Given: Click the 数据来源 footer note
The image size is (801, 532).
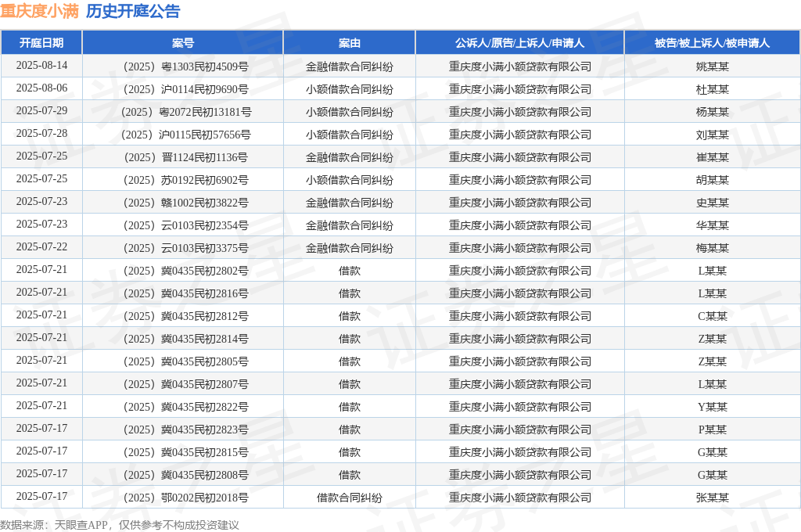Looking at the screenshot, I should (x=119, y=525).
